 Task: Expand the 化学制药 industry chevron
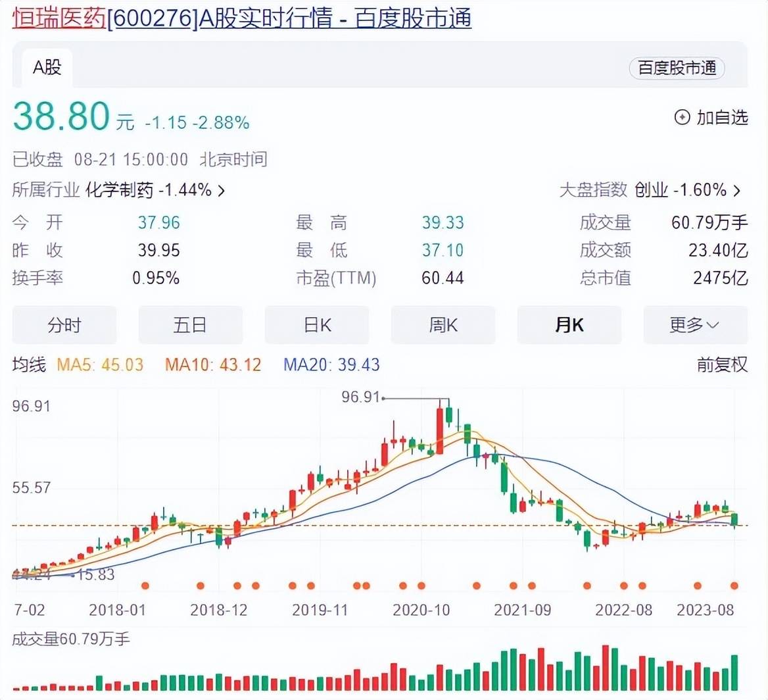click(x=222, y=190)
